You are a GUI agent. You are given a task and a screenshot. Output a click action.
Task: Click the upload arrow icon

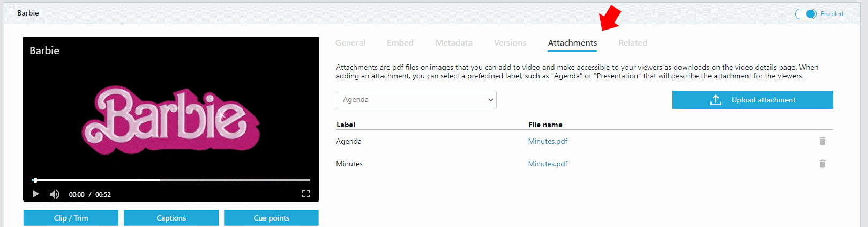716,100
